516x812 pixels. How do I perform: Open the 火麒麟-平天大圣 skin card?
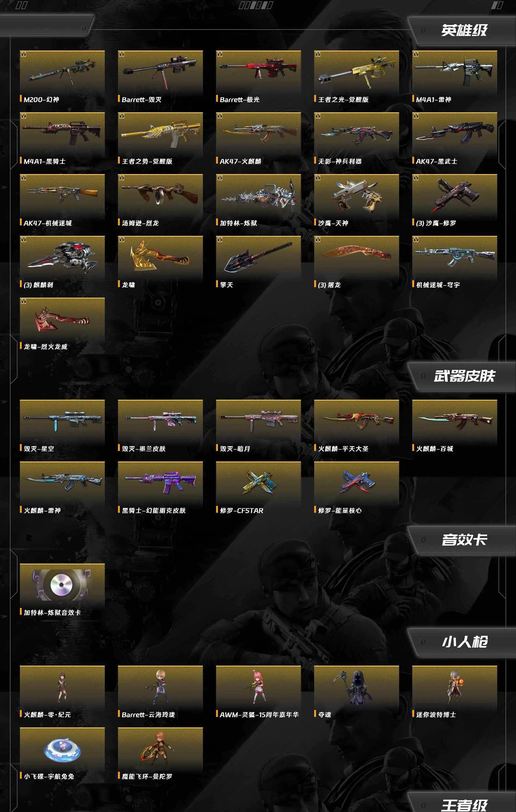click(356, 426)
